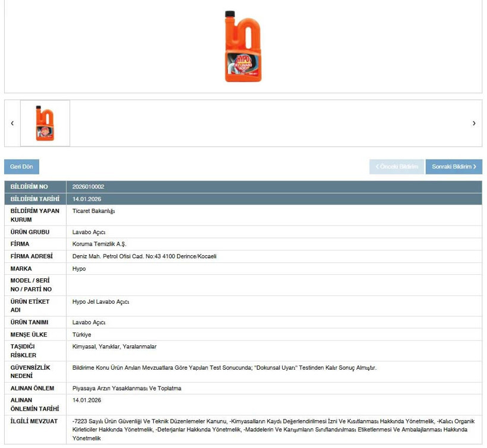Go to Önceki Bildirim
Screen dimensions: 487x448
tap(397, 167)
